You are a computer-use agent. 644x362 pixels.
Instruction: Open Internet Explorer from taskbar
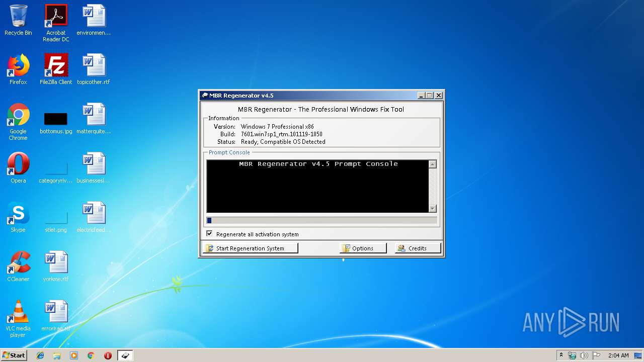(x=40, y=355)
